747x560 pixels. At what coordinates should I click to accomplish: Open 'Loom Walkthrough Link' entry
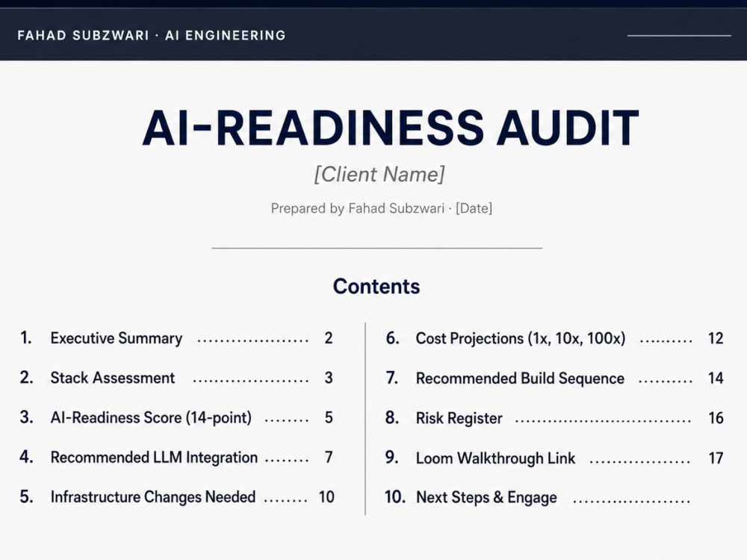495,458
